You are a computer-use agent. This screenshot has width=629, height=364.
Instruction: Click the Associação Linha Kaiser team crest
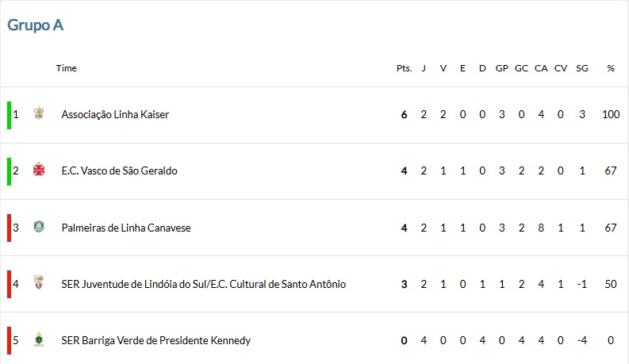click(x=39, y=113)
